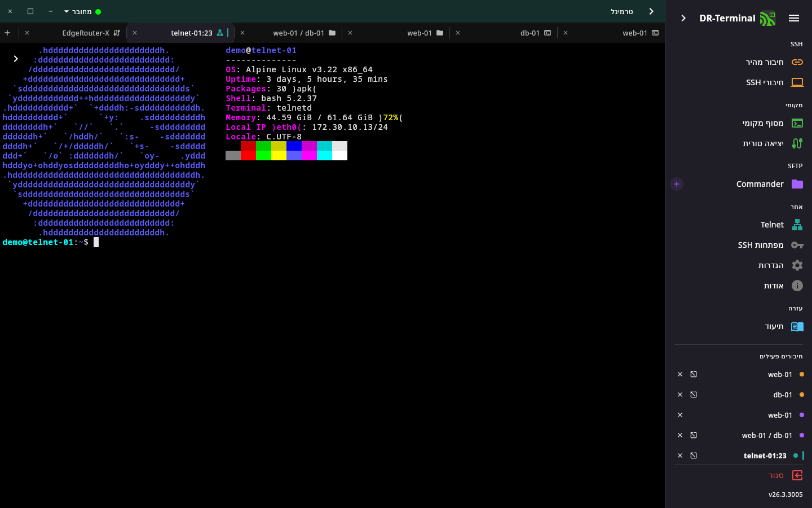
Task: Open the Telnet connection page
Action: [x=739, y=225]
